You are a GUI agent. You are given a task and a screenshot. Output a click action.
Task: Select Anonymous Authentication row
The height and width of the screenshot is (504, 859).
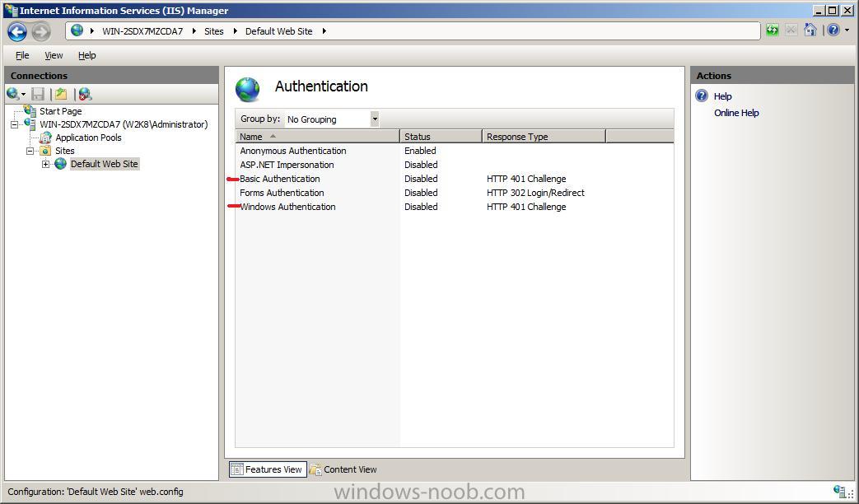point(455,151)
